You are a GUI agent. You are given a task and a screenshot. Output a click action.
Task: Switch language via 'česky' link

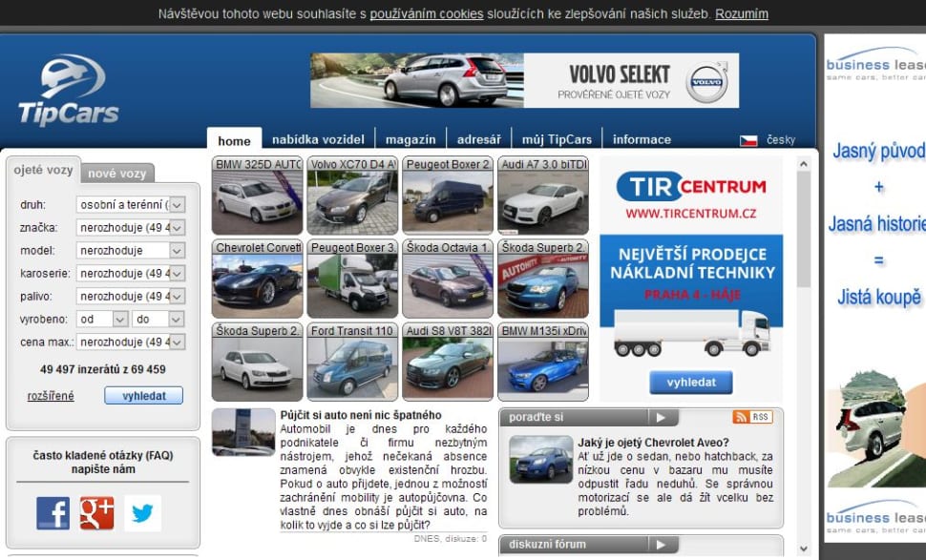pos(780,140)
